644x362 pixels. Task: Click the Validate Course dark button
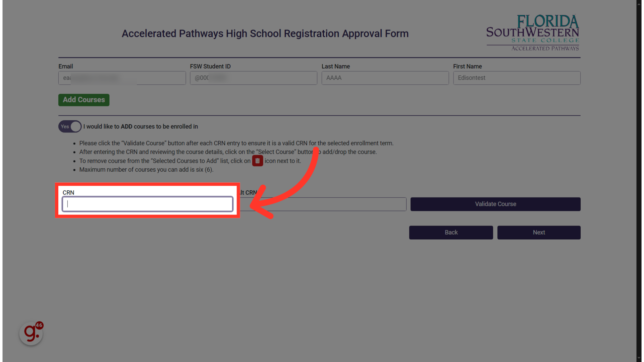click(495, 204)
